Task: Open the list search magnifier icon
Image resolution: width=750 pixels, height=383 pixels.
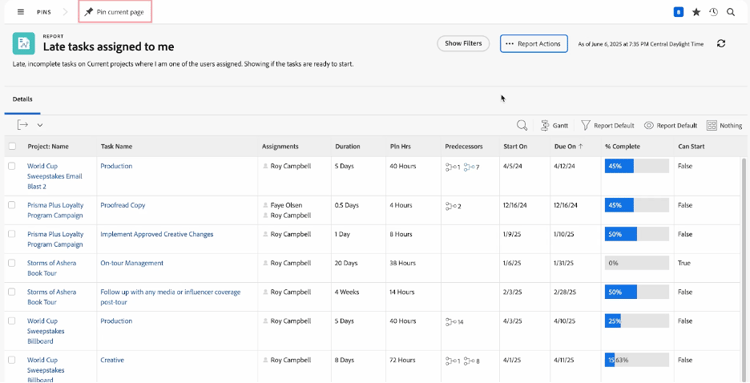Action: (522, 125)
